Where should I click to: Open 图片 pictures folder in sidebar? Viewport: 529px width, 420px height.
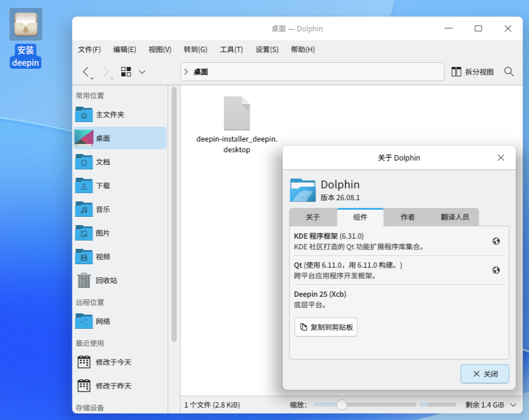tap(120, 233)
